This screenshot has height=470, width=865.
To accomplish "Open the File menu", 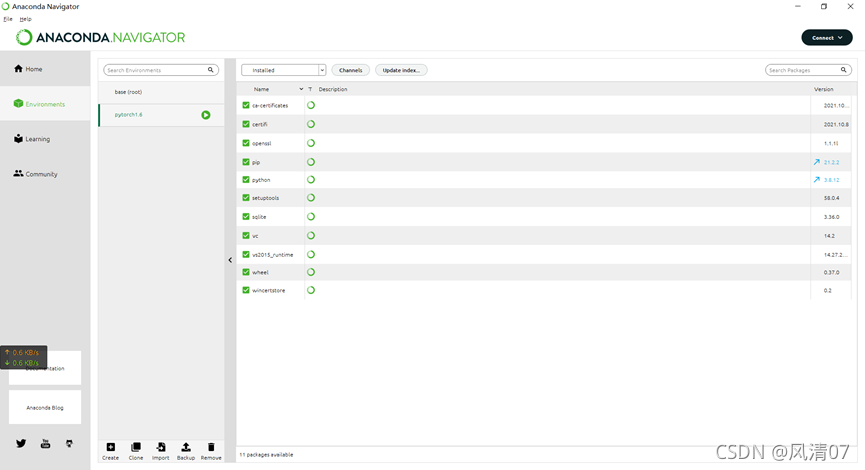I will (8, 19).
